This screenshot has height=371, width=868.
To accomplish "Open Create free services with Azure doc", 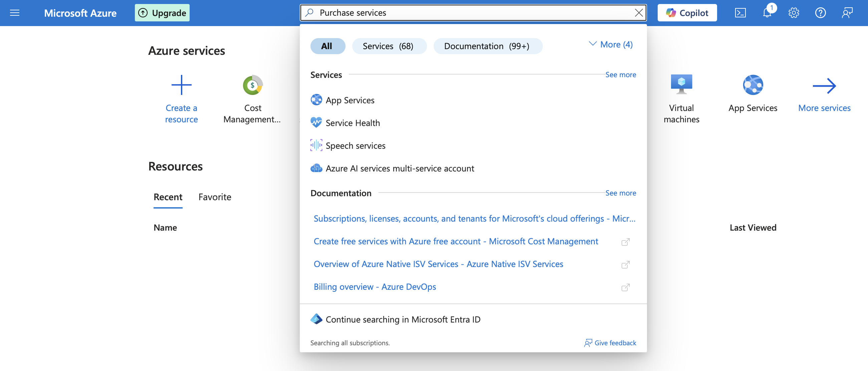I will click(x=456, y=241).
